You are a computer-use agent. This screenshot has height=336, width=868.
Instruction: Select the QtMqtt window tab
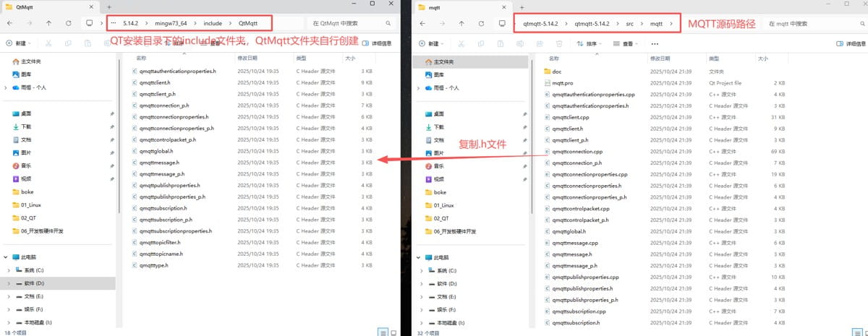click(x=49, y=6)
